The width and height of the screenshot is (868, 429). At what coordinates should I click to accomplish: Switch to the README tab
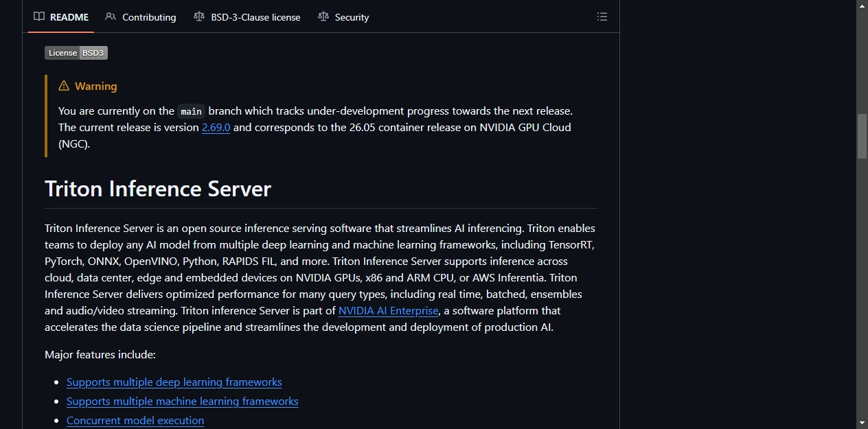(61, 17)
